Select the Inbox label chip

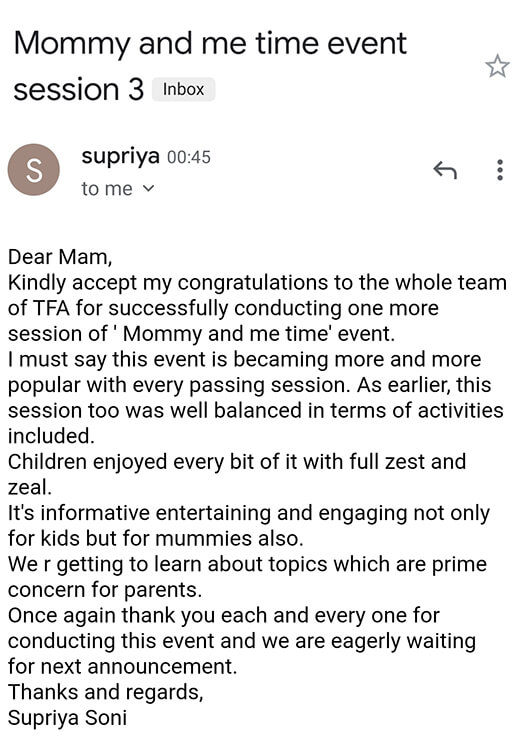tap(184, 89)
